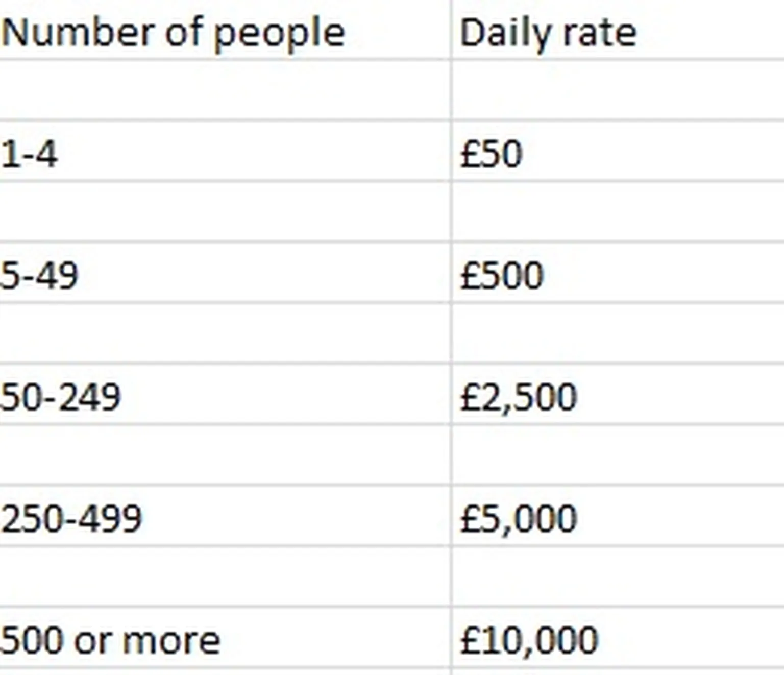Select the blank cell under 50-249
This screenshot has height=675, width=784.
[x=225, y=454]
